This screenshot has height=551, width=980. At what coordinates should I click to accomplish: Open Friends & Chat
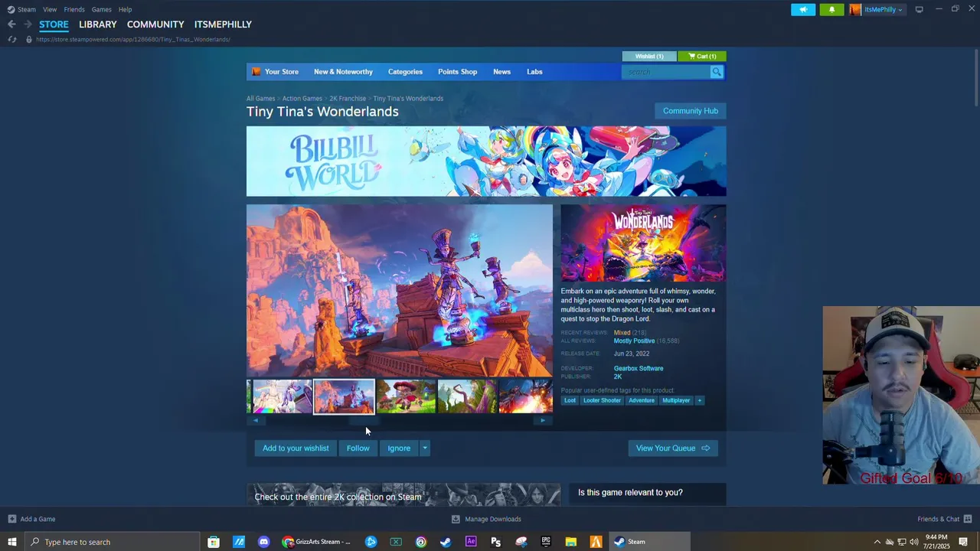[944, 519]
